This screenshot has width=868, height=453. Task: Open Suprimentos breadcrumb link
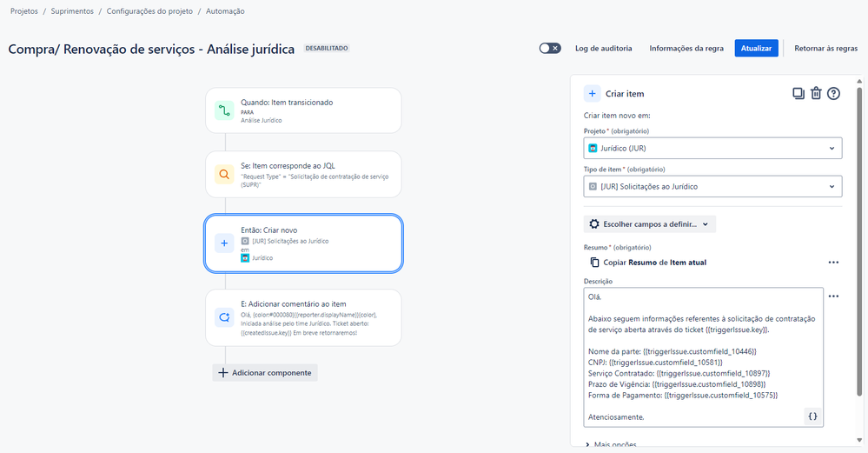coord(72,11)
